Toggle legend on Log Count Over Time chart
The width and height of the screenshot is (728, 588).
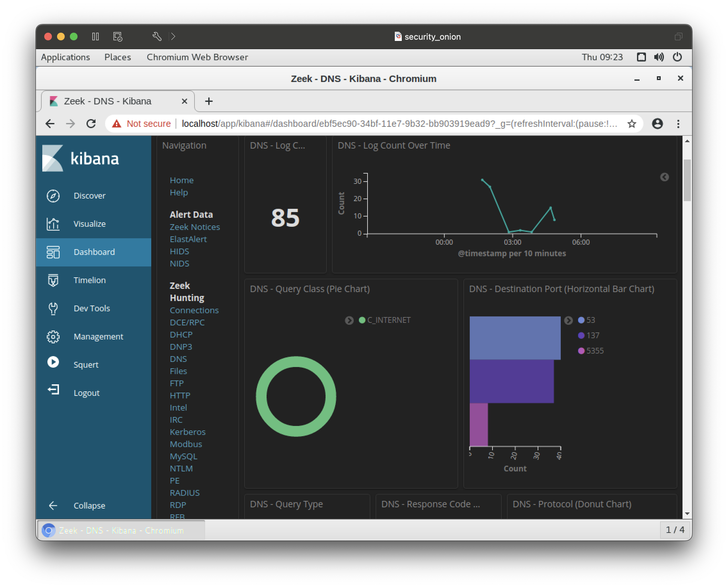pyautogui.click(x=664, y=177)
